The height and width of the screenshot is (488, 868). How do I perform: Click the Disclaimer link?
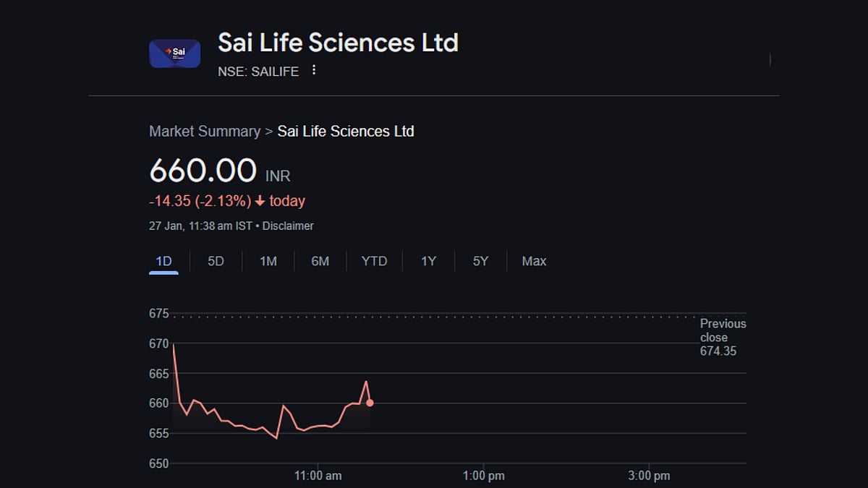pyautogui.click(x=288, y=226)
